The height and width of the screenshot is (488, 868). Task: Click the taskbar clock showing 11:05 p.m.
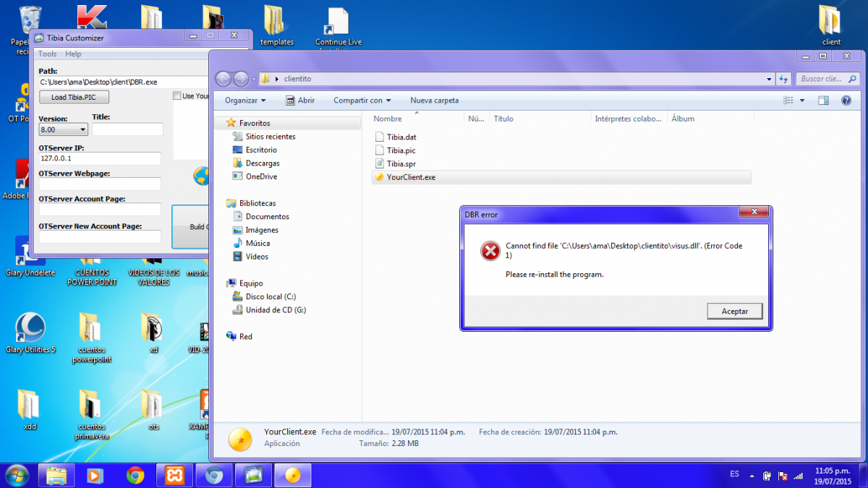coord(832,475)
